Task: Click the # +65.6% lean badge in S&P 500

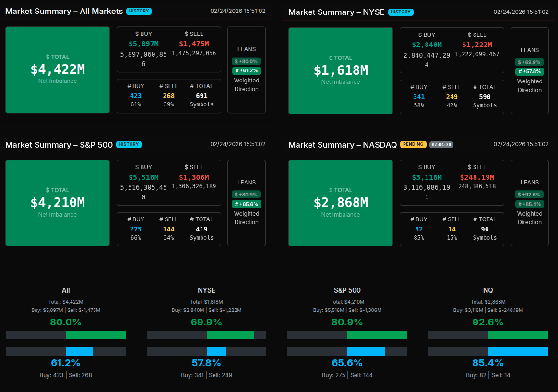Action: 247,204
